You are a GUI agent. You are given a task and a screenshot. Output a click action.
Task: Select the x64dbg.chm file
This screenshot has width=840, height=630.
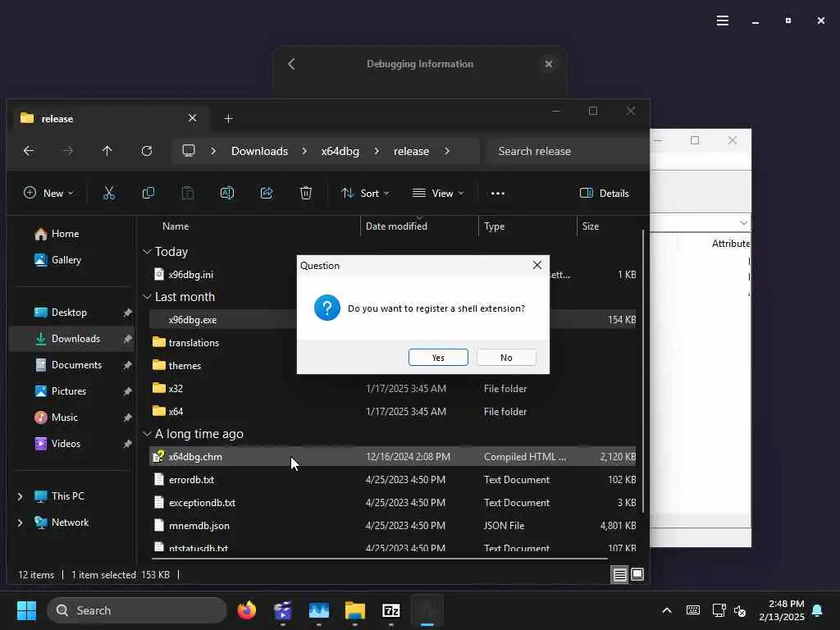(392, 456)
